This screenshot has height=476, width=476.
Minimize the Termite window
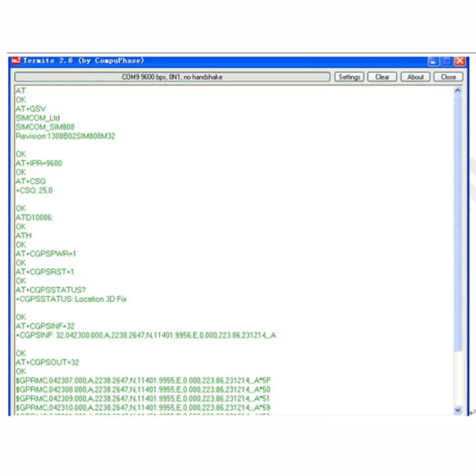(x=433, y=62)
